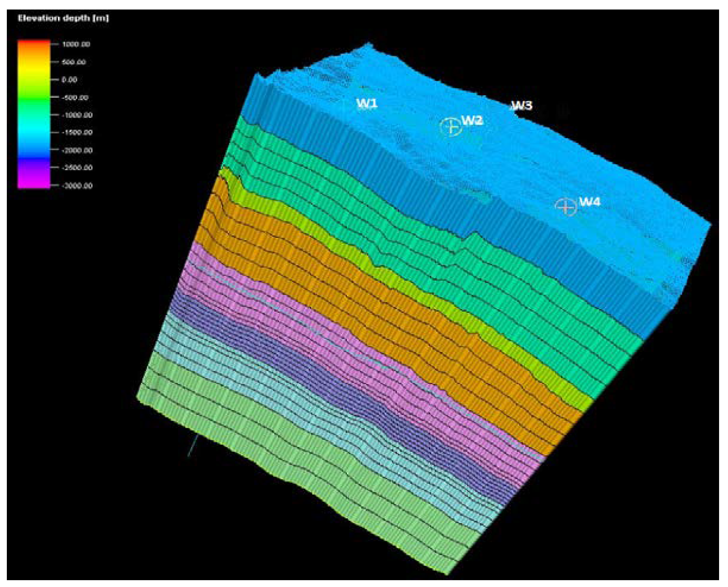Screen dimensions: 728x587
Task: Pick the yellow band in color legend
Action: click(34, 69)
